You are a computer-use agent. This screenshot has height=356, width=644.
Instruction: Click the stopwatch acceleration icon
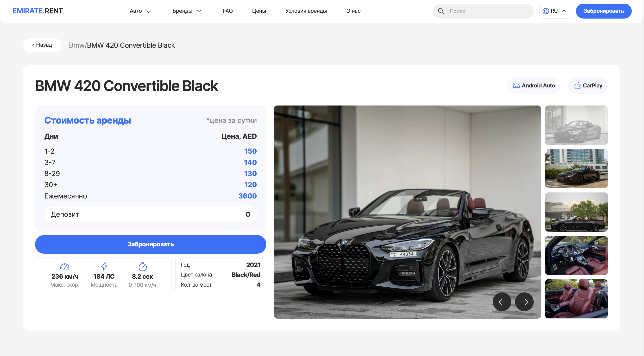[143, 266]
